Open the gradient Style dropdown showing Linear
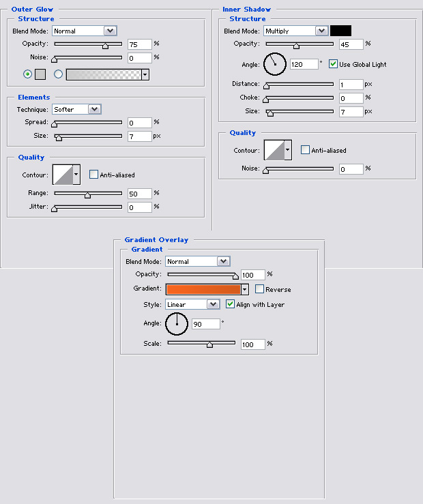Image resolution: width=423 pixels, height=504 pixels. 213,304
